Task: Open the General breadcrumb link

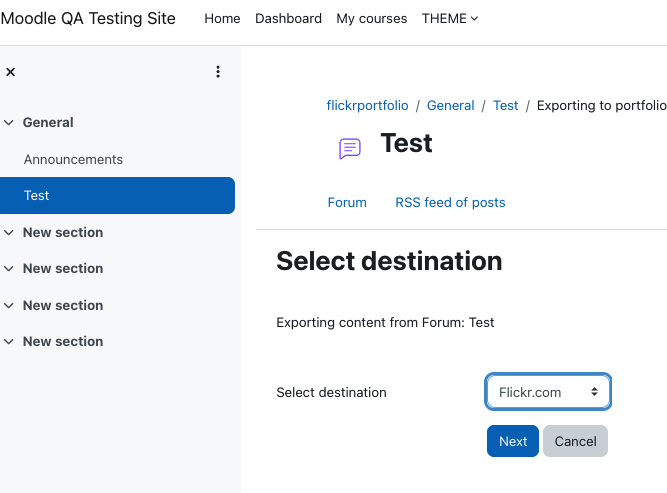Action: pyautogui.click(x=450, y=105)
